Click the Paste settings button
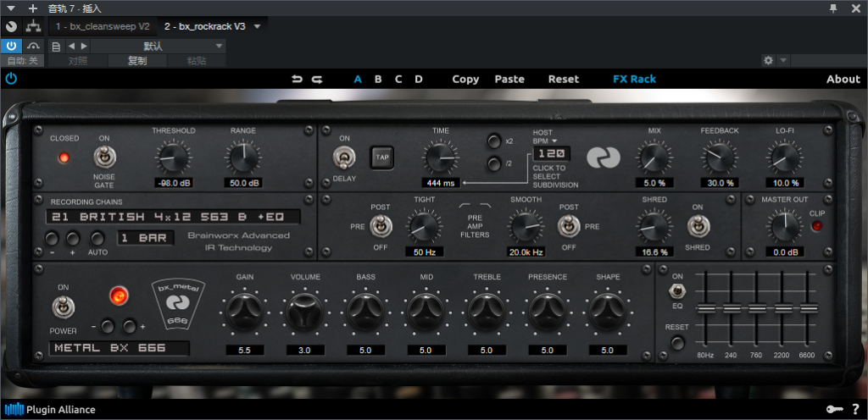Screen dimensions: 868x420 (x=509, y=79)
